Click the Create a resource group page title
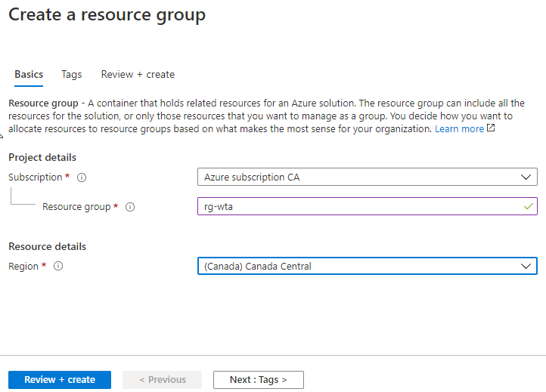The width and height of the screenshot is (546, 392). coord(107,15)
